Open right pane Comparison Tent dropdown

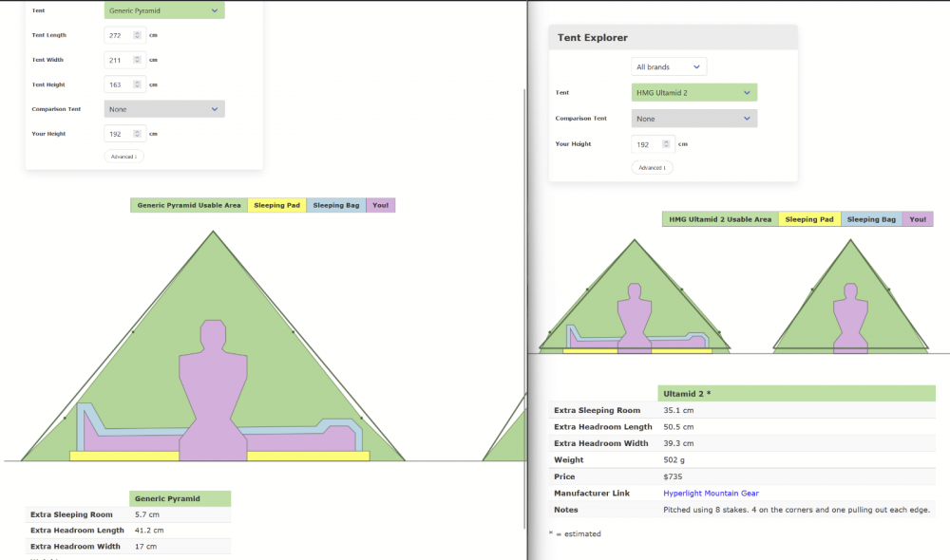pos(693,119)
